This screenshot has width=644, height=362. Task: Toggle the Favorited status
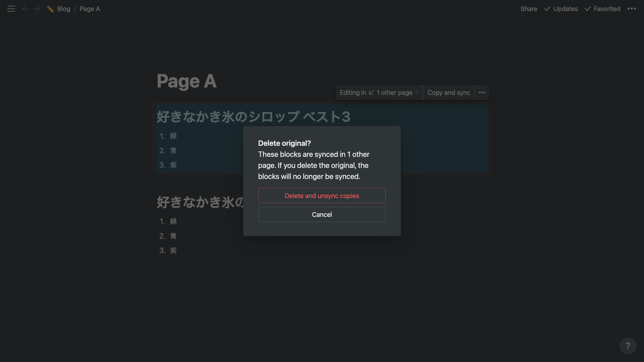point(602,9)
